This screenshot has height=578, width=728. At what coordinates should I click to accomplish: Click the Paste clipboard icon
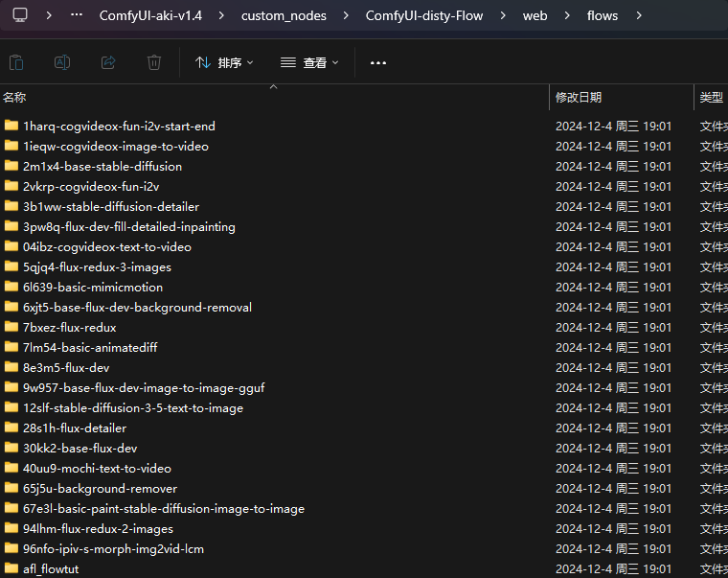(16, 62)
